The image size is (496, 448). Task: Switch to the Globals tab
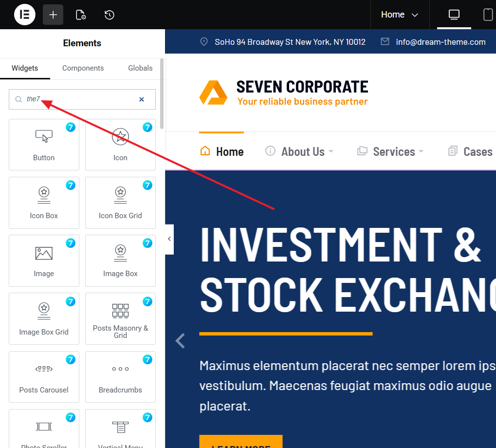(140, 68)
